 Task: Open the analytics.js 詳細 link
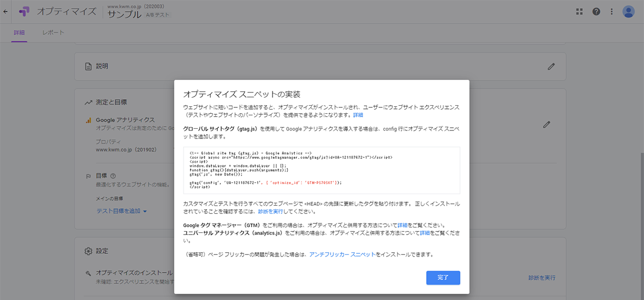tap(425, 233)
